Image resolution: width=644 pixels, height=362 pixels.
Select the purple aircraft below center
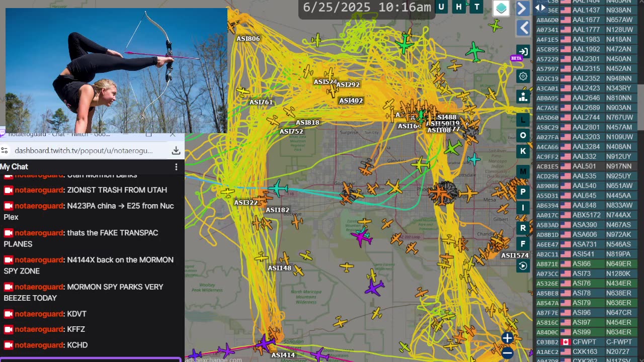[374, 288]
